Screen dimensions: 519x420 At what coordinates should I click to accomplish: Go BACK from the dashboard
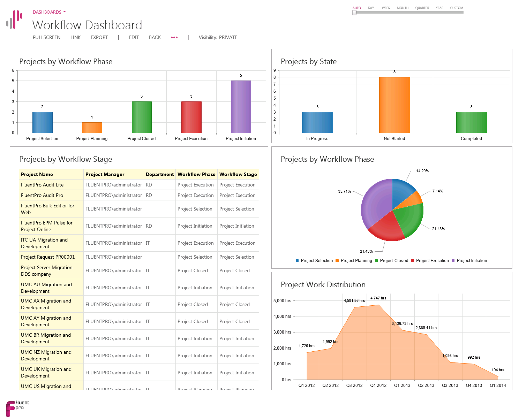coord(155,37)
